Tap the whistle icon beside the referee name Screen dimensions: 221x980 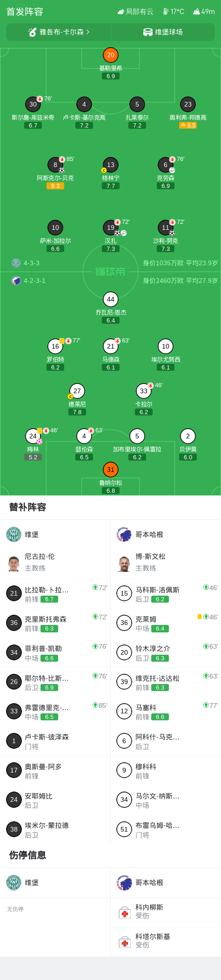pyautogui.click(x=32, y=32)
